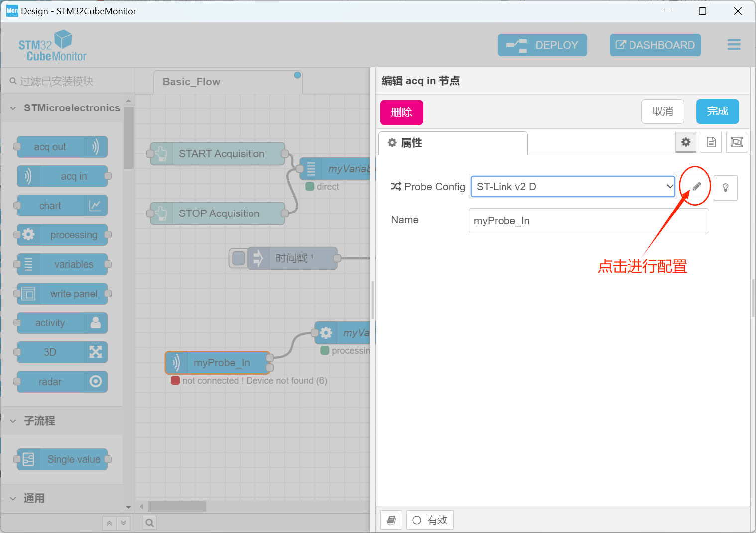Select the acq out node in palette
Image resolution: width=756 pixels, height=533 pixels.
coord(61,147)
